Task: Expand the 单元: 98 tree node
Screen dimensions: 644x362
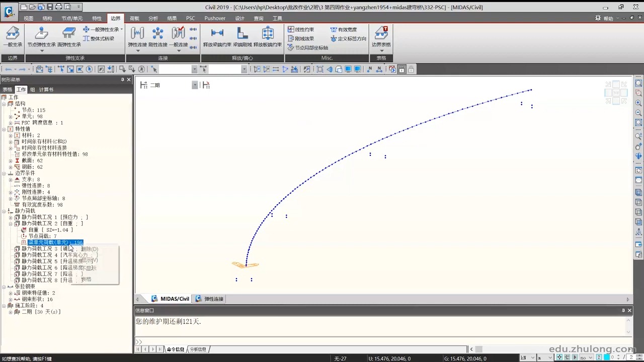Action: click(11, 117)
